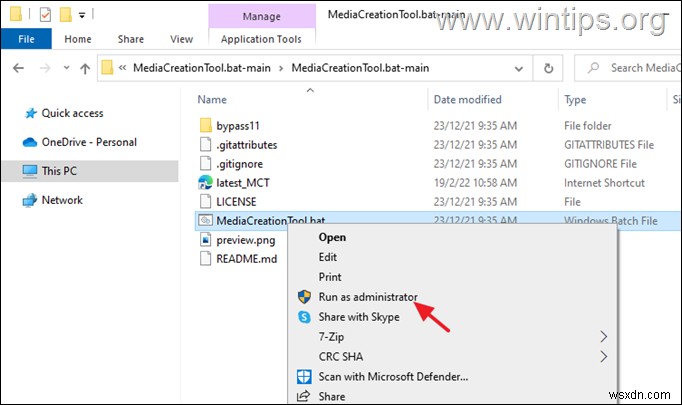Click the New folder icon in quick access toolbar
This screenshot has width=682, height=405.
click(66, 15)
